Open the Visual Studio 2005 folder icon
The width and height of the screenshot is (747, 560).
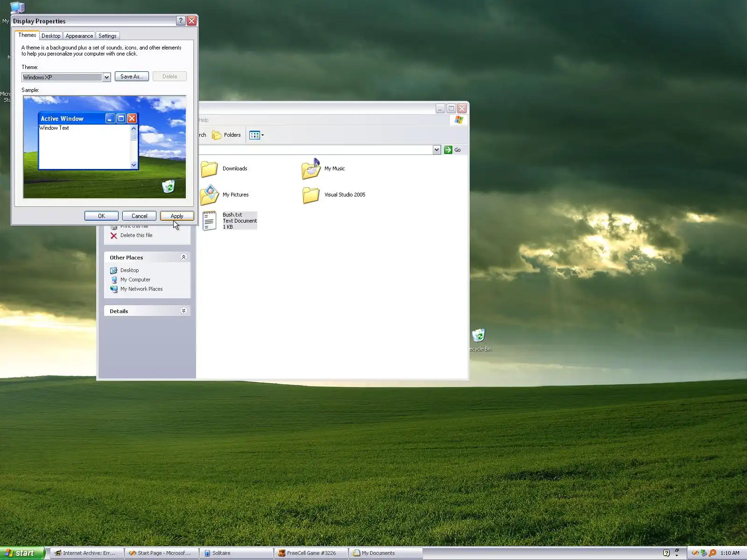pos(311,195)
